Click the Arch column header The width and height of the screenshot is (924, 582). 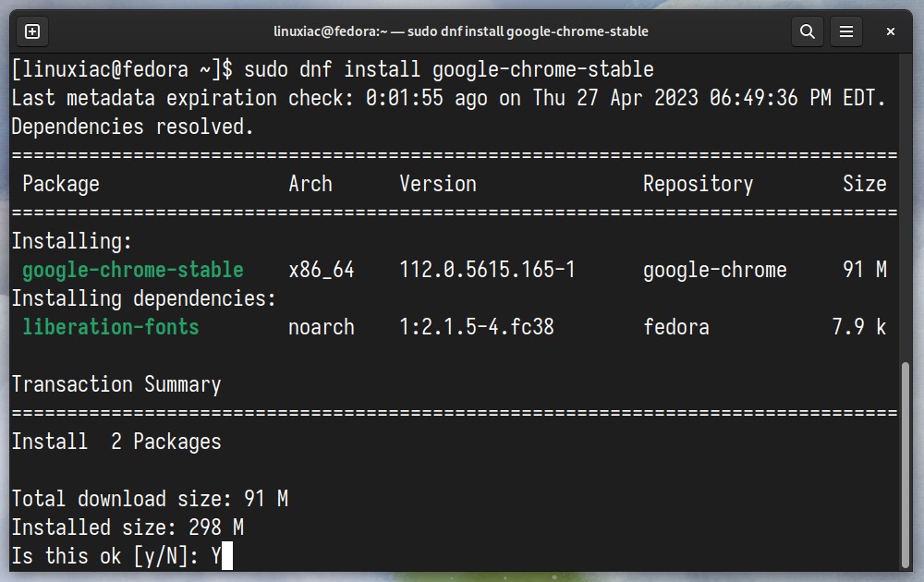pos(310,184)
